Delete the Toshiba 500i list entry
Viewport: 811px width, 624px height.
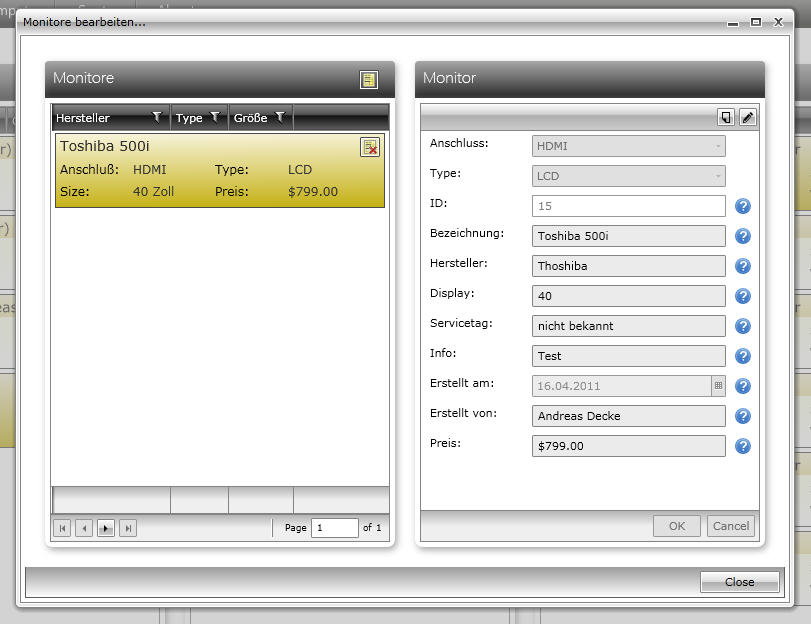[x=370, y=147]
